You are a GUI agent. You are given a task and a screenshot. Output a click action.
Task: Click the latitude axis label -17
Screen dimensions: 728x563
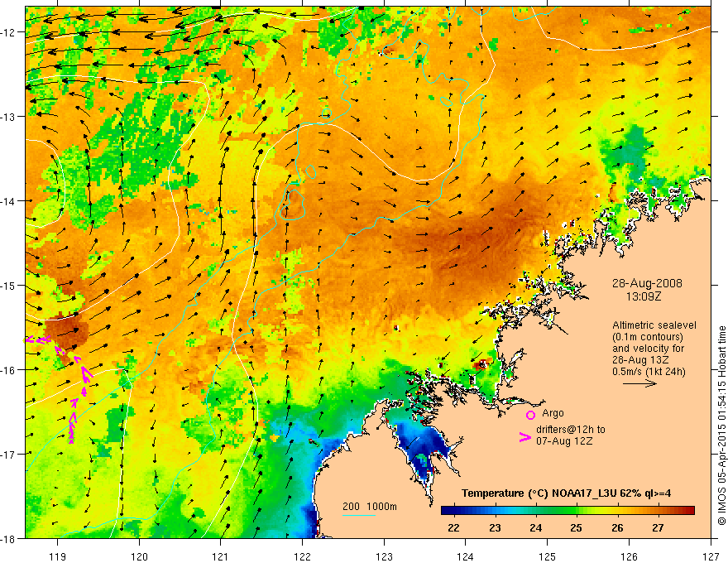pos(8,454)
